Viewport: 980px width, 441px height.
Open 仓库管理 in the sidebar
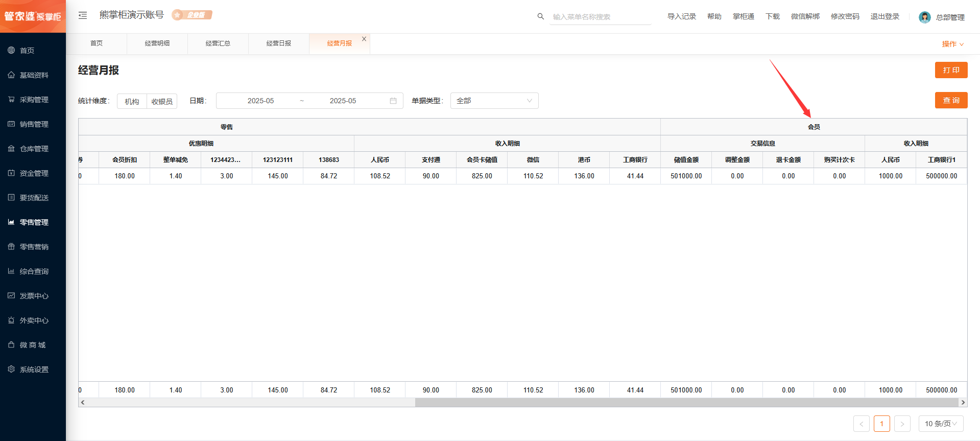coord(34,149)
